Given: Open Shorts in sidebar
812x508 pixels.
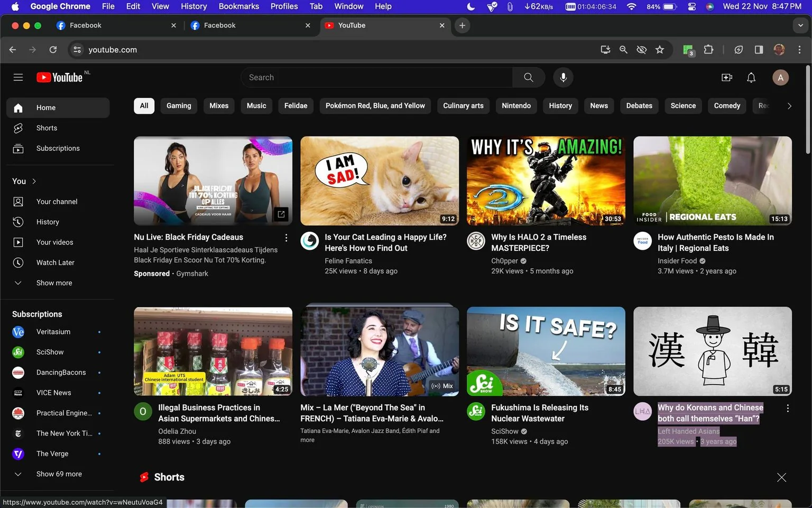Looking at the screenshot, I should (x=58, y=128).
